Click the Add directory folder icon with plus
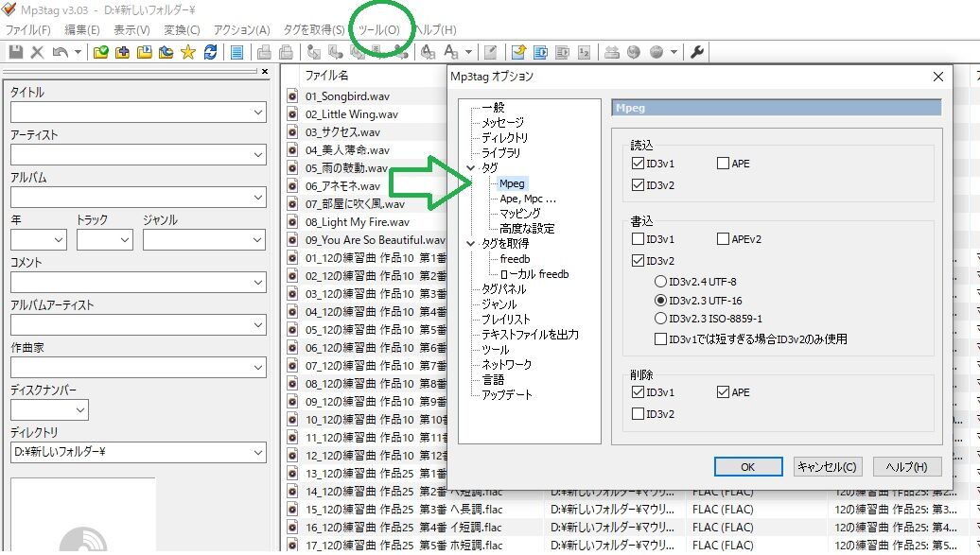Screen dimensions: 980x555 [123, 53]
